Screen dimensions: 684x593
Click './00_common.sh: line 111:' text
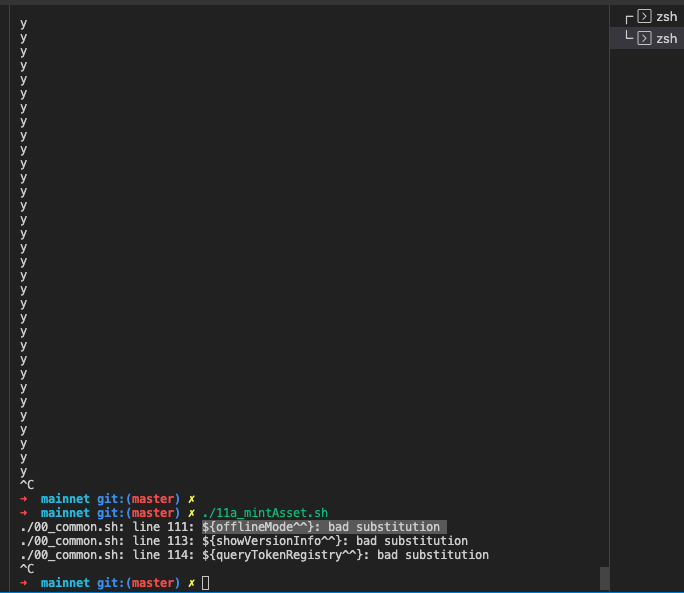(107, 527)
